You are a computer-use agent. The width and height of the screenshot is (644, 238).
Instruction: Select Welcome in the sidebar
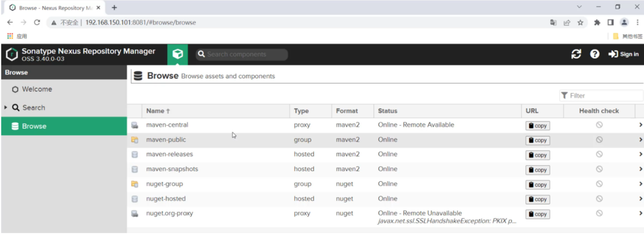[37, 89]
